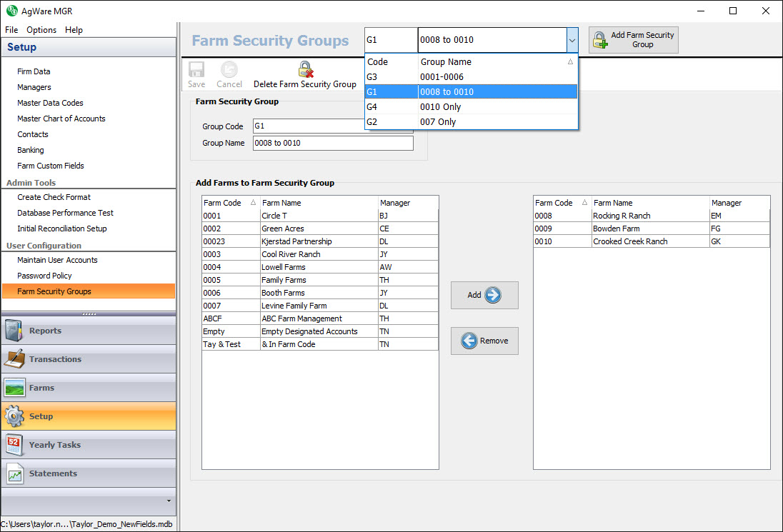Click the Save disk icon
The height and width of the screenshot is (532, 783).
(x=196, y=70)
